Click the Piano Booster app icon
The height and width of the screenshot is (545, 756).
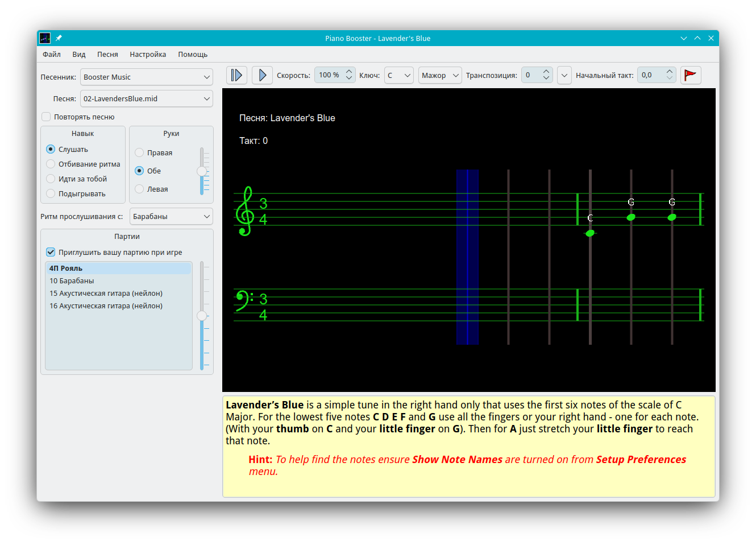[x=45, y=38]
